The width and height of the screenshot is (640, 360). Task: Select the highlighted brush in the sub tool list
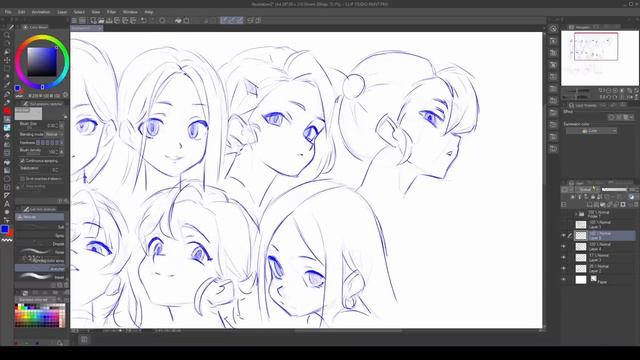[40, 268]
